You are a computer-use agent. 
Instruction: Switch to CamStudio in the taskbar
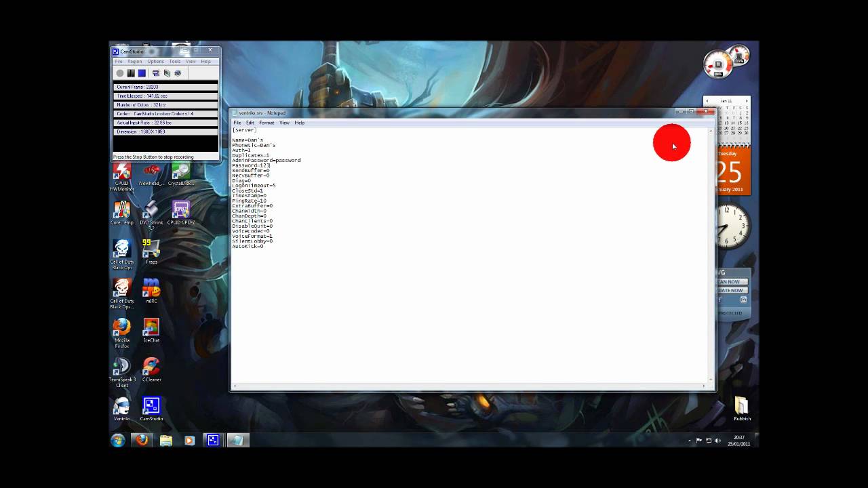pyautogui.click(x=213, y=441)
